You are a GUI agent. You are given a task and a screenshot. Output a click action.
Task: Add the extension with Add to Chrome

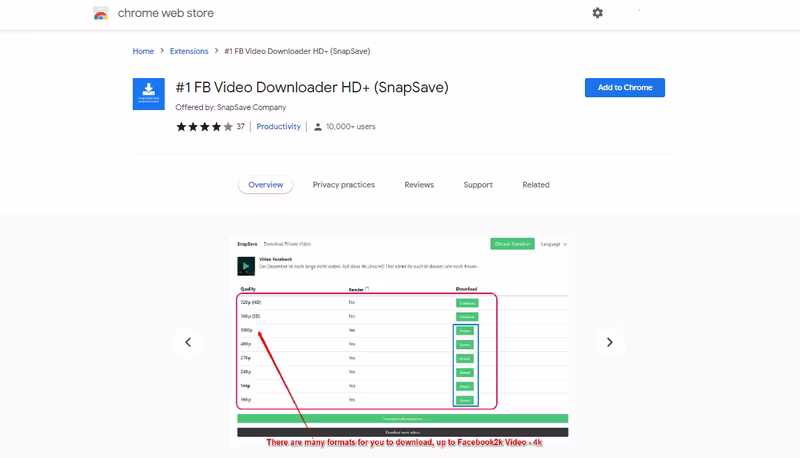[624, 88]
